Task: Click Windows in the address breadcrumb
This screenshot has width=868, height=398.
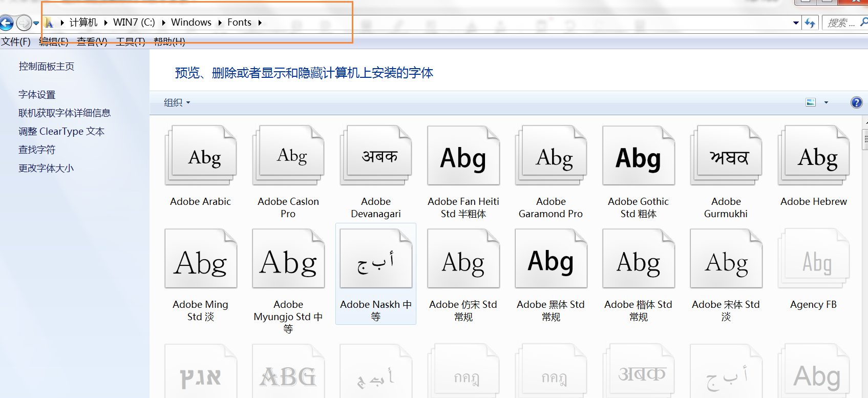Action: click(x=191, y=23)
